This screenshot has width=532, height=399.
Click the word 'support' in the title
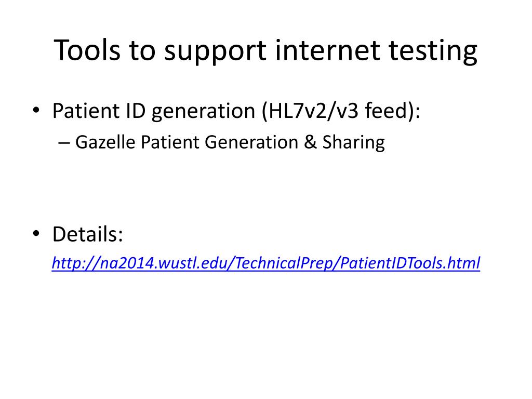click(215, 52)
